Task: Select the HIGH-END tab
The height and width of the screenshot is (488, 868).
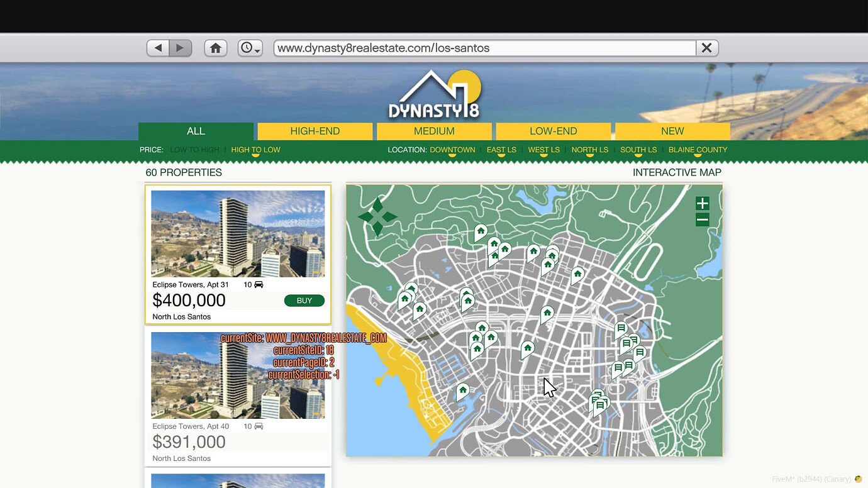Action: pyautogui.click(x=314, y=131)
